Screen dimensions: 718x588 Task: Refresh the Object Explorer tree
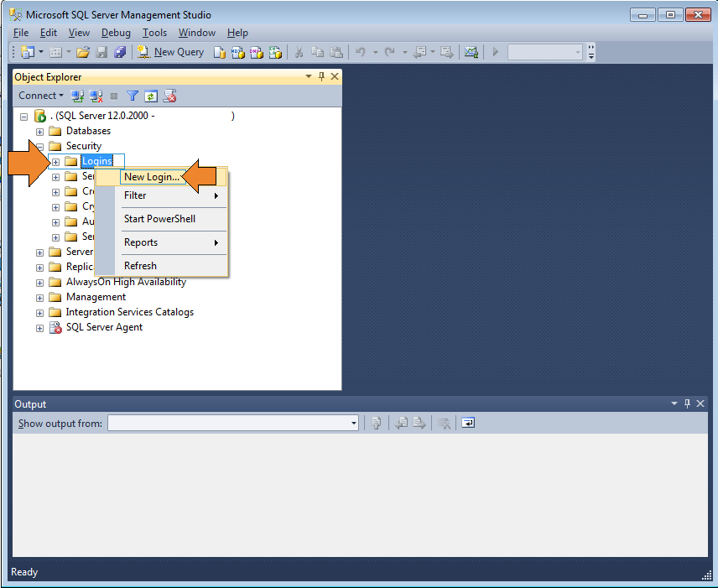pos(151,96)
